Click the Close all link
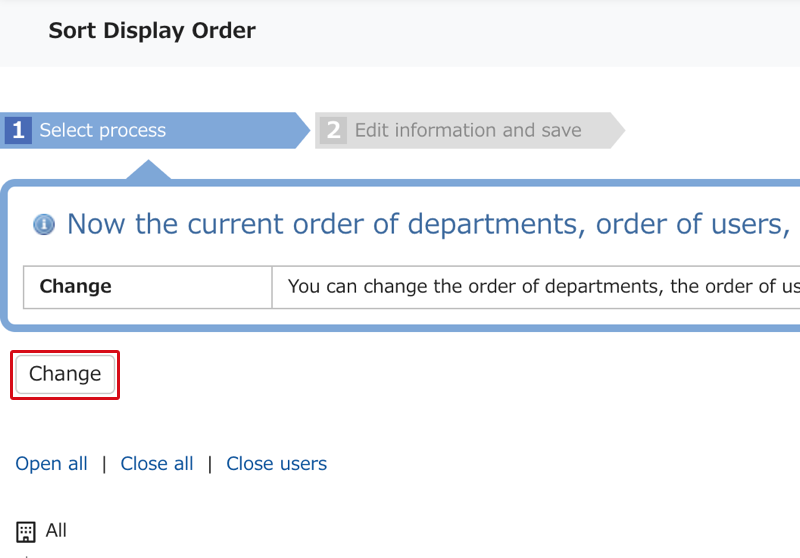The width and height of the screenshot is (800, 558). [x=157, y=464]
